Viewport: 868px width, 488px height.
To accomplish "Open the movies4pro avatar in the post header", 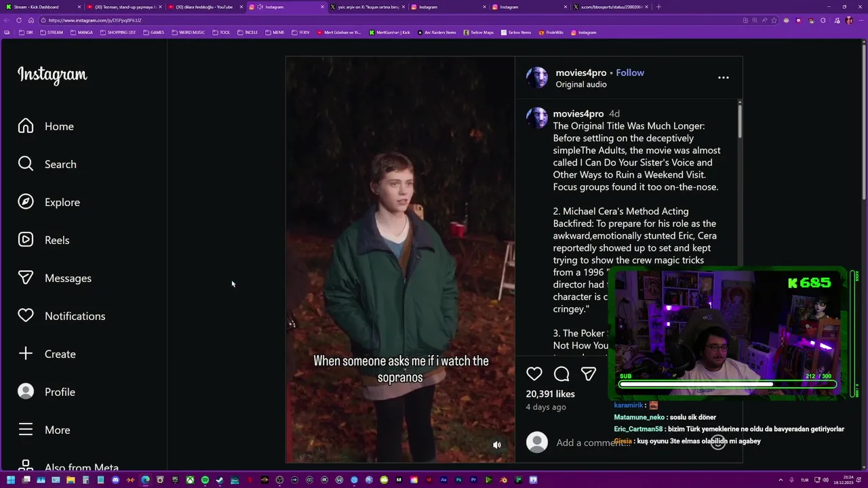I will 537,78.
